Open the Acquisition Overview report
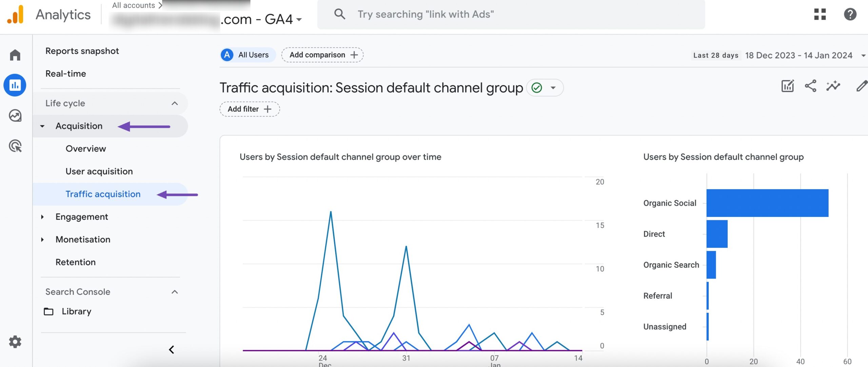The height and width of the screenshot is (367, 868). click(86, 148)
